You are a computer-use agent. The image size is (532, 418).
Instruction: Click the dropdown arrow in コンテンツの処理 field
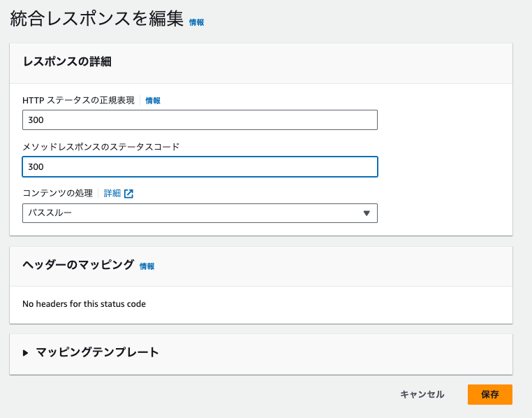(x=367, y=213)
